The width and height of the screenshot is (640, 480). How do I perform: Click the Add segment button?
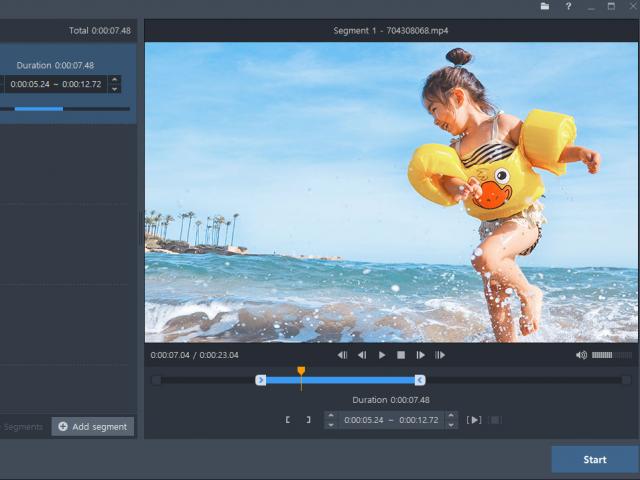93,427
